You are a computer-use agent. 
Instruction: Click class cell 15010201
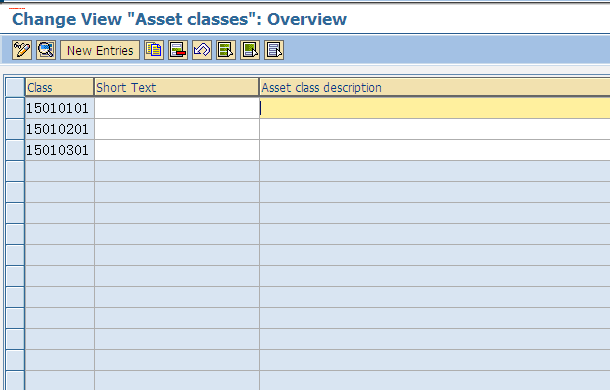click(x=60, y=129)
